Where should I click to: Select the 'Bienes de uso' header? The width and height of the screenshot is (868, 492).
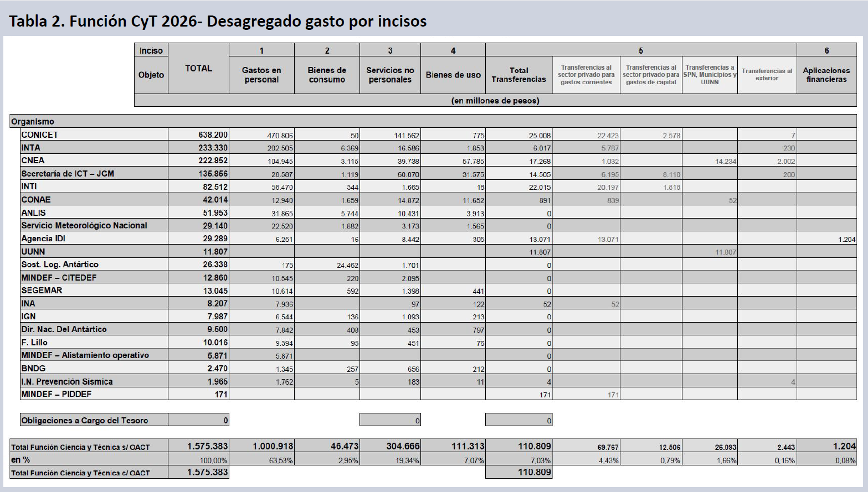pyautogui.click(x=453, y=75)
